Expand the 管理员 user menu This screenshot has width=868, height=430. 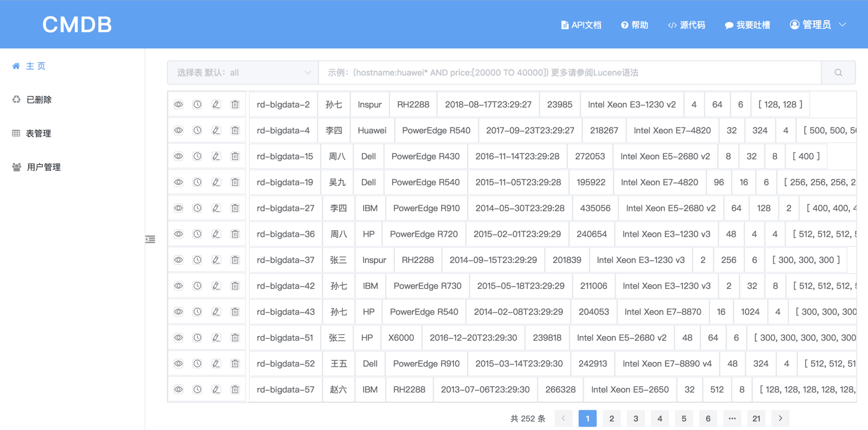pyautogui.click(x=818, y=25)
